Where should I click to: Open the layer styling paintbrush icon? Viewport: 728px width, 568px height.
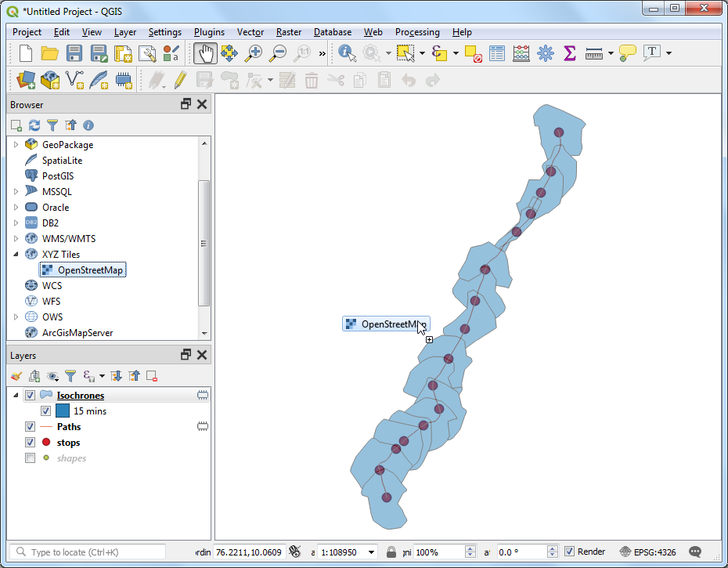click(x=16, y=376)
